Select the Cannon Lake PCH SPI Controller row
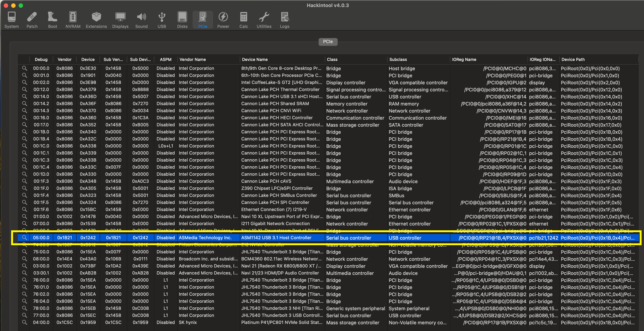The image size is (644, 331). pos(328,202)
